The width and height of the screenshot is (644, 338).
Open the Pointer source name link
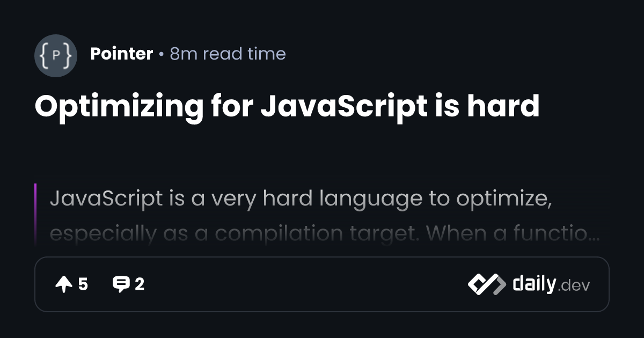coord(122,54)
